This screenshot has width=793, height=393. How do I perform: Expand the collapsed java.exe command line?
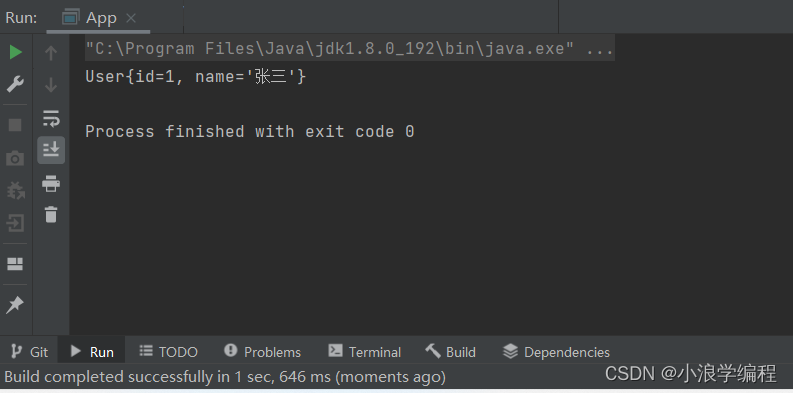tap(599, 49)
